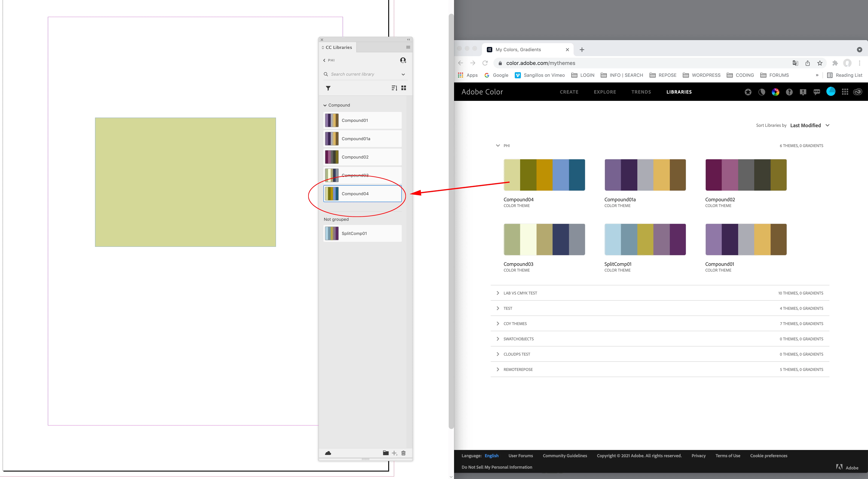Star the current page in the Chrome address bar
Screen dimensions: 868x479
(820, 63)
